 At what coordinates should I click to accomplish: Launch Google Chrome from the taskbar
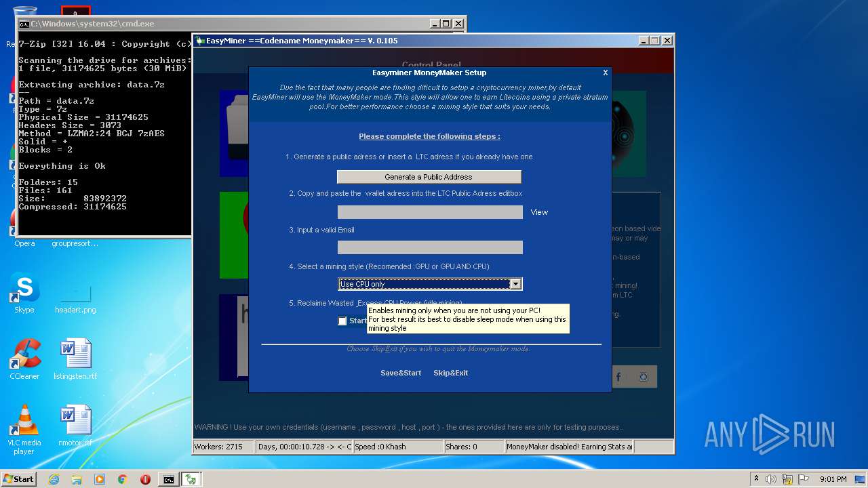(x=123, y=479)
